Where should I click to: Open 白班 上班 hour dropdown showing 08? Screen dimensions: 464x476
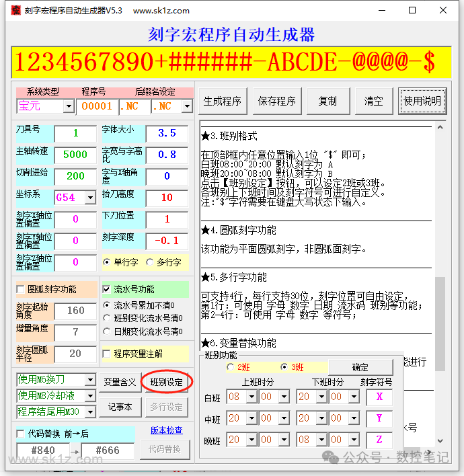[x=252, y=397]
